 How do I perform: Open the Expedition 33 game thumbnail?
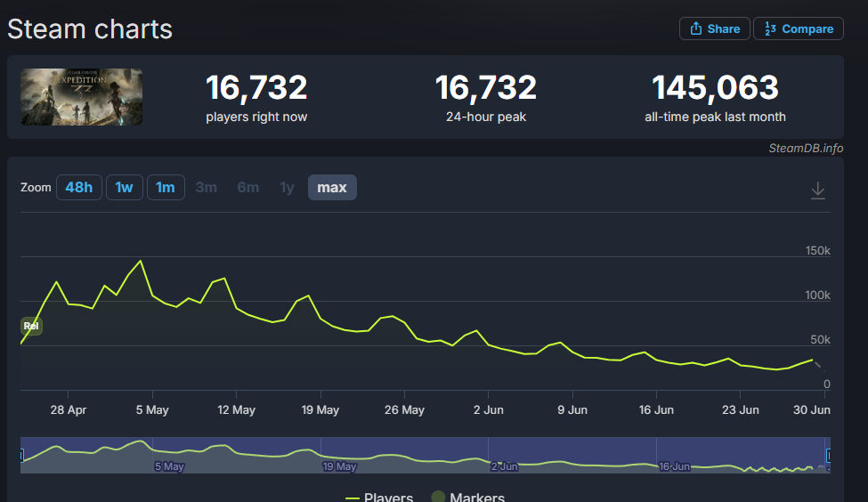(81, 97)
